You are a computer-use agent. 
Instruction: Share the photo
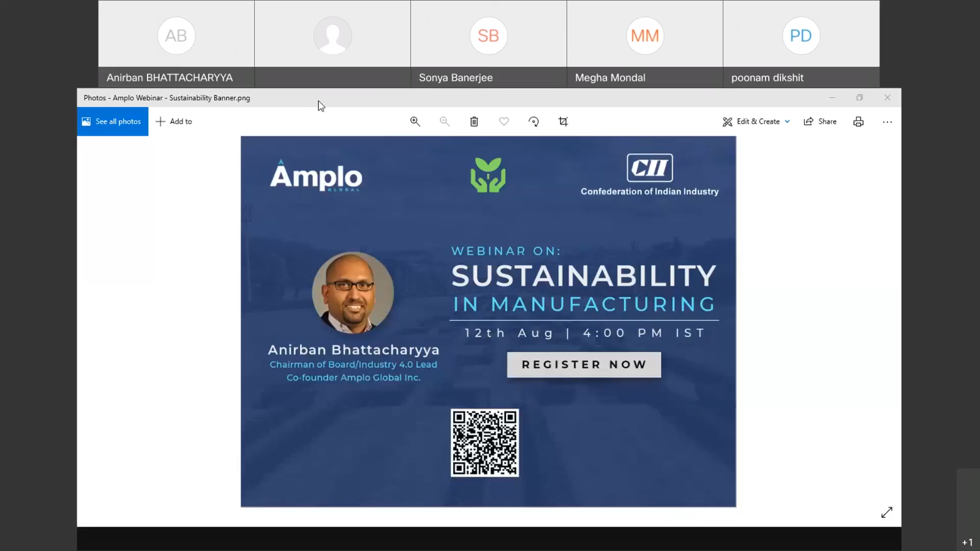point(820,121)
